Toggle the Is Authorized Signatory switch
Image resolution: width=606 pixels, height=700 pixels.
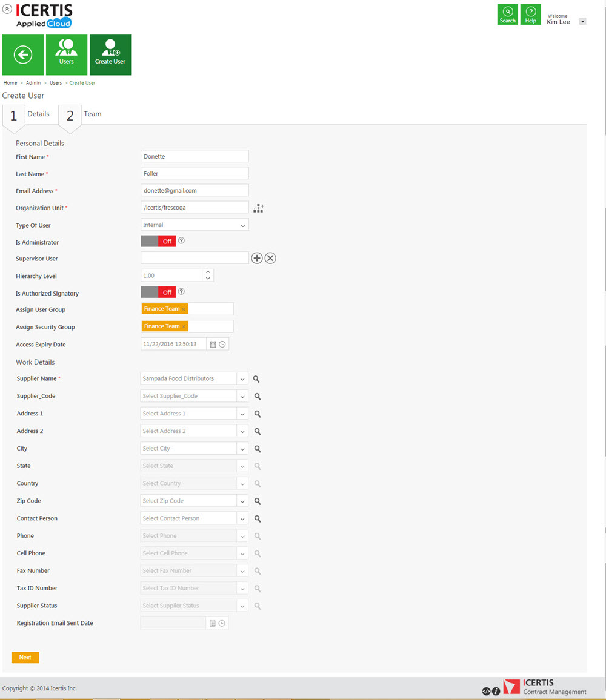tap(158, 292)
